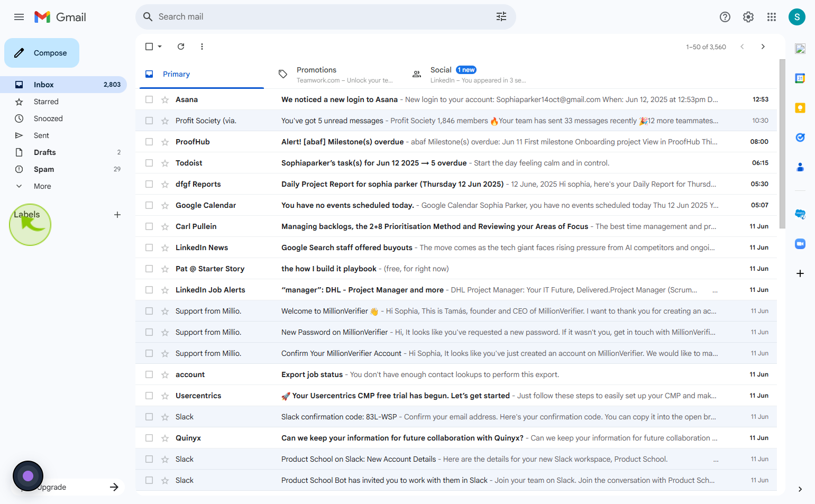Click the Upgrade arrow icon
Viewport: 815px width, 504px height.
[x=114, y=487]
